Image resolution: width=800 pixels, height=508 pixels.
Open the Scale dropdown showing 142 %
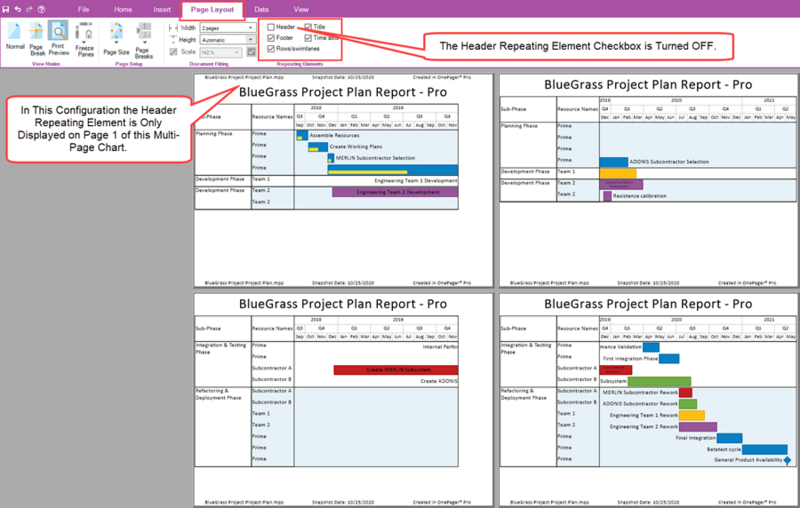pos(220,52)
